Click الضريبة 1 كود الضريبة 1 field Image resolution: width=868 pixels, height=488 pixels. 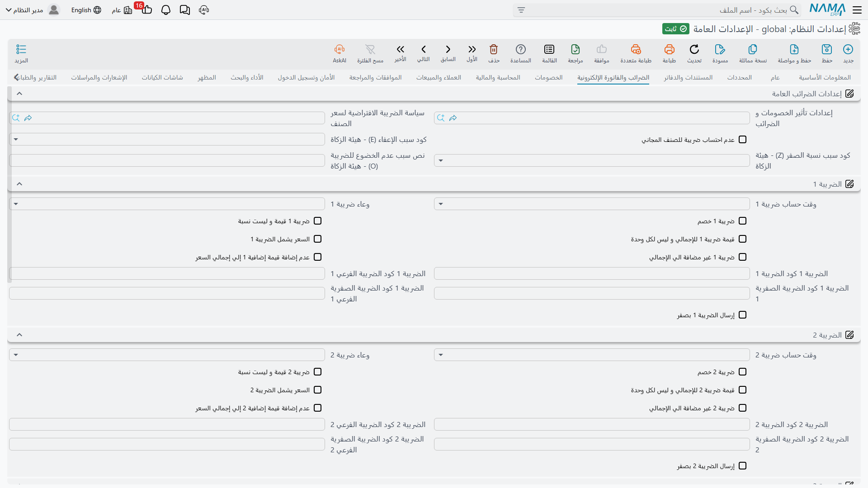[x=592, y=273]
